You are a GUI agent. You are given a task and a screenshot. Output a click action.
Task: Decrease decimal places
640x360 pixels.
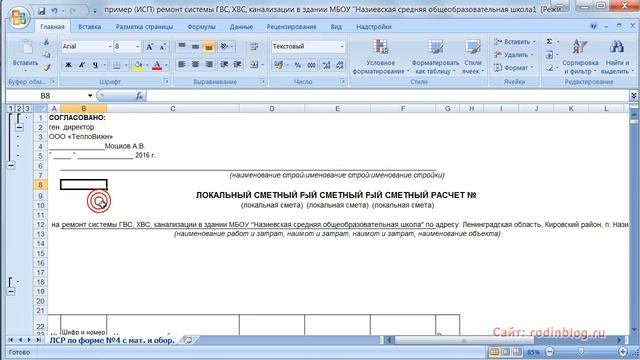click(340, 65)
